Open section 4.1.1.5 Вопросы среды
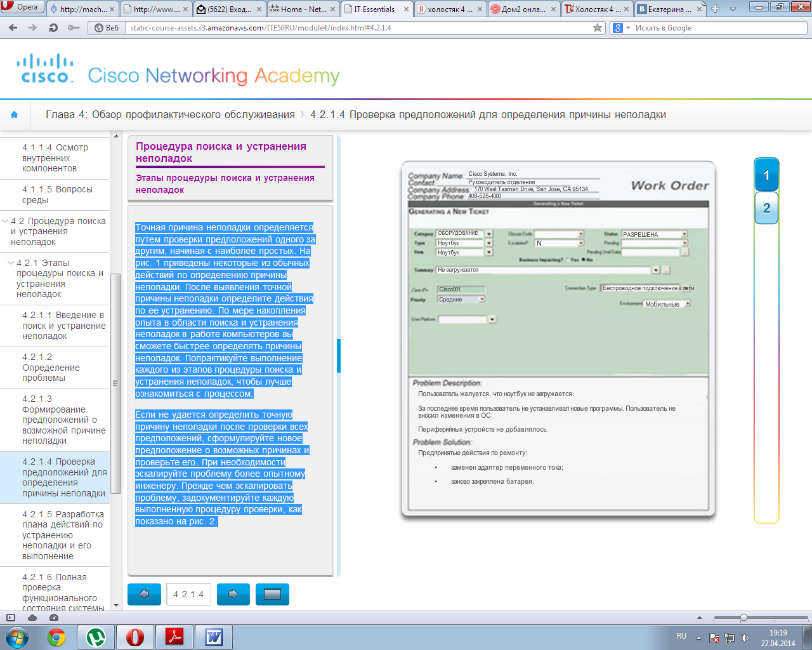812x650 pixels. pyautogui.click(x=55, y=195)
